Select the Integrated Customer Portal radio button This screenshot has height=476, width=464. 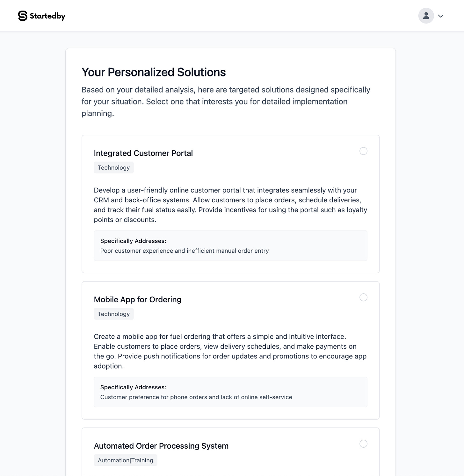click(364, 151)
